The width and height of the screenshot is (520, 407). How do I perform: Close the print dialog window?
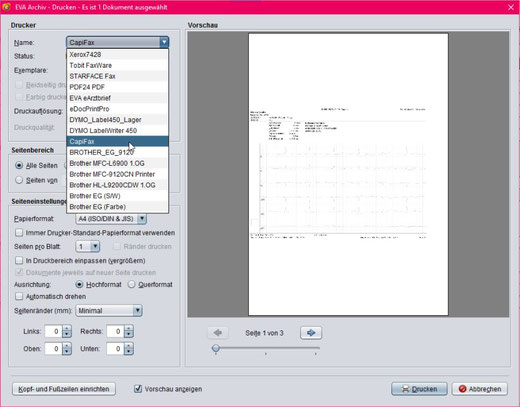pos(511,7)
